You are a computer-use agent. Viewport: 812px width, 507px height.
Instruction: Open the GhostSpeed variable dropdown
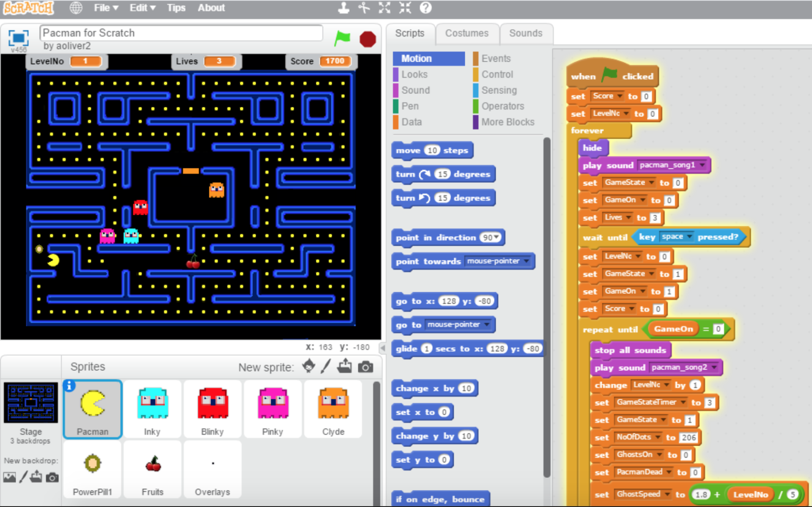click(667, 494)
